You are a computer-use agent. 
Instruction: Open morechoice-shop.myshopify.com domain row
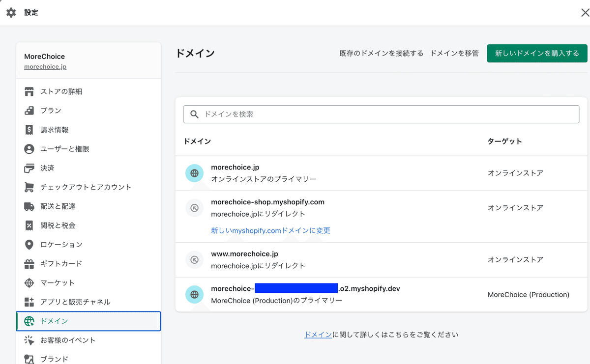pyautogui.click(x=381, y=217)
